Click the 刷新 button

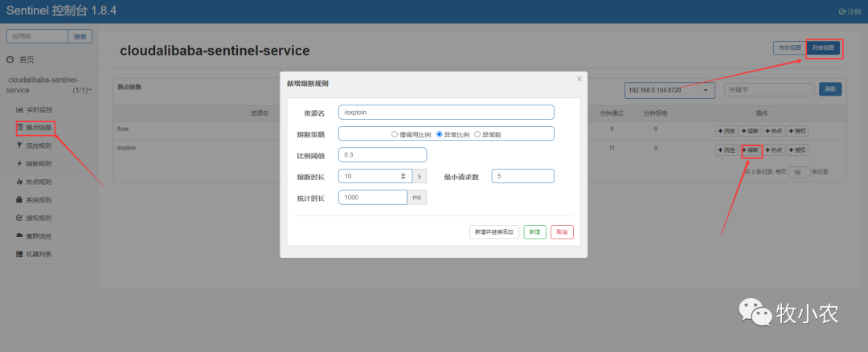pyautogui.click(x=830, y=89)
